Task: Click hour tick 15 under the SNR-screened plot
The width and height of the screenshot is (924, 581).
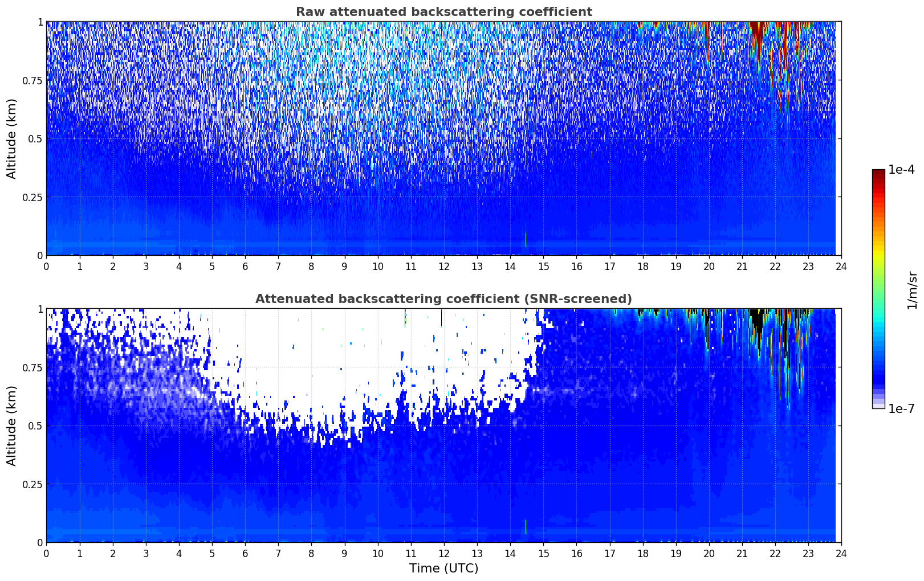Action: [543, 553]
